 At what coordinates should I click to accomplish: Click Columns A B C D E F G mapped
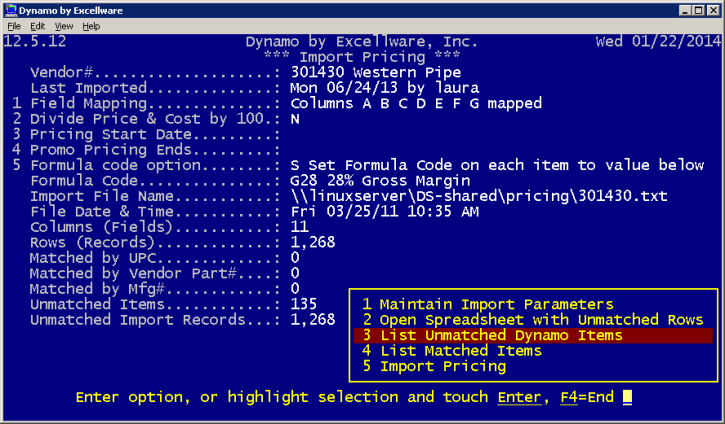coord(416,103)
